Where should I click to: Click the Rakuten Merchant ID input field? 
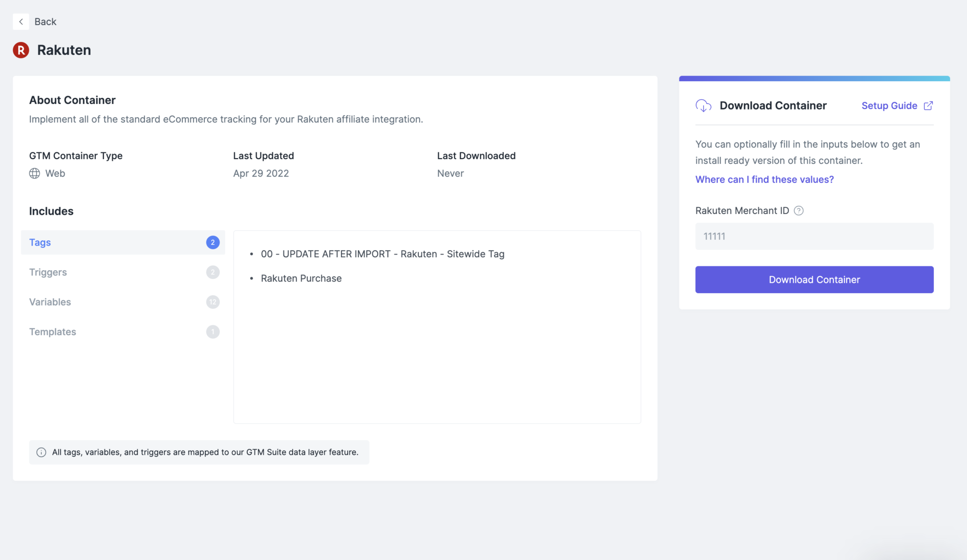814,237
